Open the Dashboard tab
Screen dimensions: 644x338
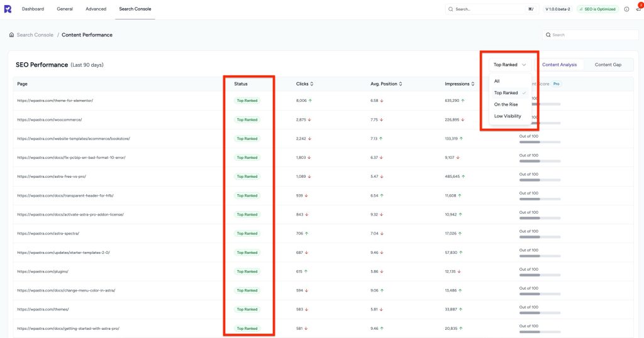click(x=33, y=9)
